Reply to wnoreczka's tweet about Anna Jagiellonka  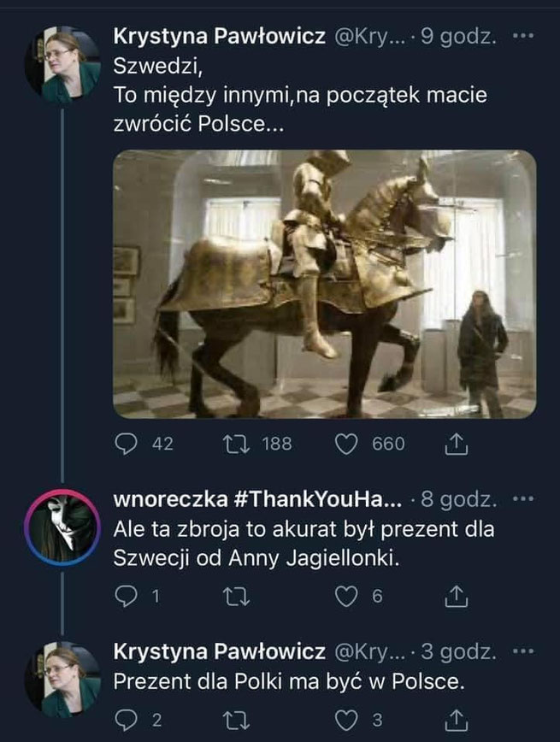[x=126, y=598]
